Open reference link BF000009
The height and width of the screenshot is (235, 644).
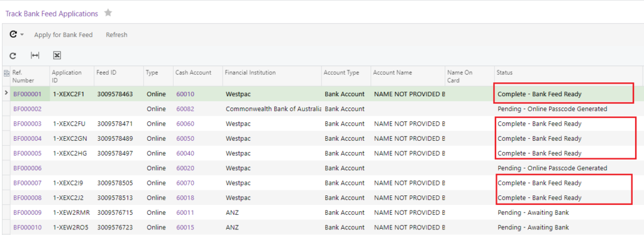point(28,213)
